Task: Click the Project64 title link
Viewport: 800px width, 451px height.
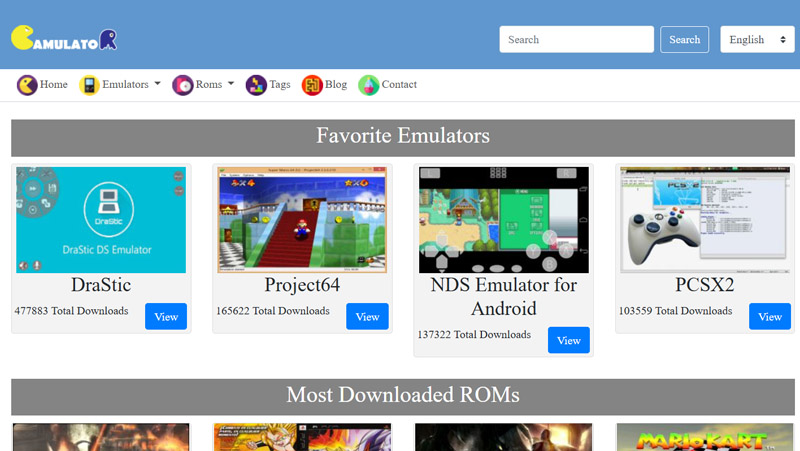Action: pyautogui.click(x=302, y=285)
